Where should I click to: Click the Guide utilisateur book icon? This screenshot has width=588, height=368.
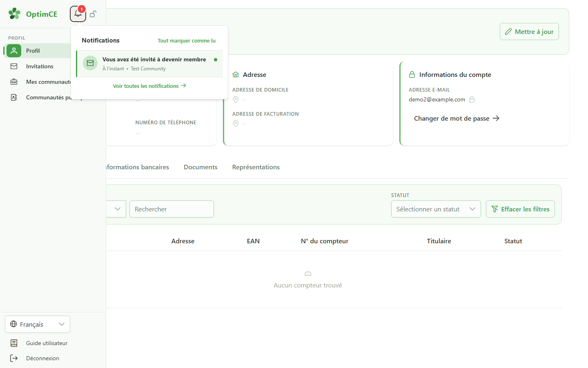pyautogui.click(x=14, y=343)
